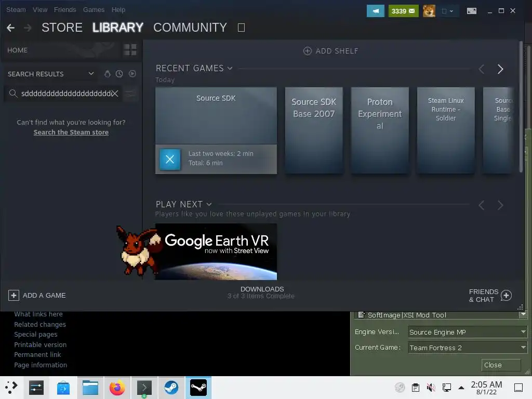Open Konsole terminal from the taskbar
532x399 pixels.
[144, 388]
